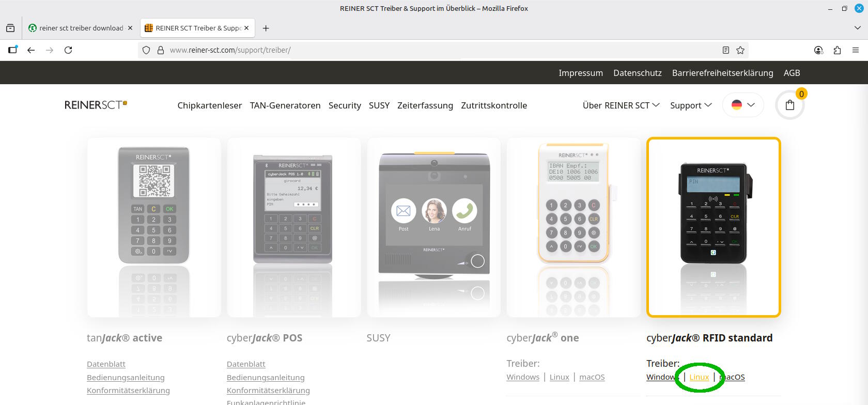Open cyberJack POS Bedienungsanleitung link
Image resolution: width=868 pixels, height=405 pixels.
266,378
